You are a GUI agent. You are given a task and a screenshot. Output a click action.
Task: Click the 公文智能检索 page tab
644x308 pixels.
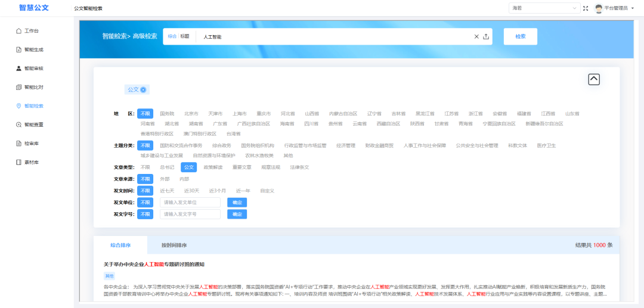(x=88, y=8)
